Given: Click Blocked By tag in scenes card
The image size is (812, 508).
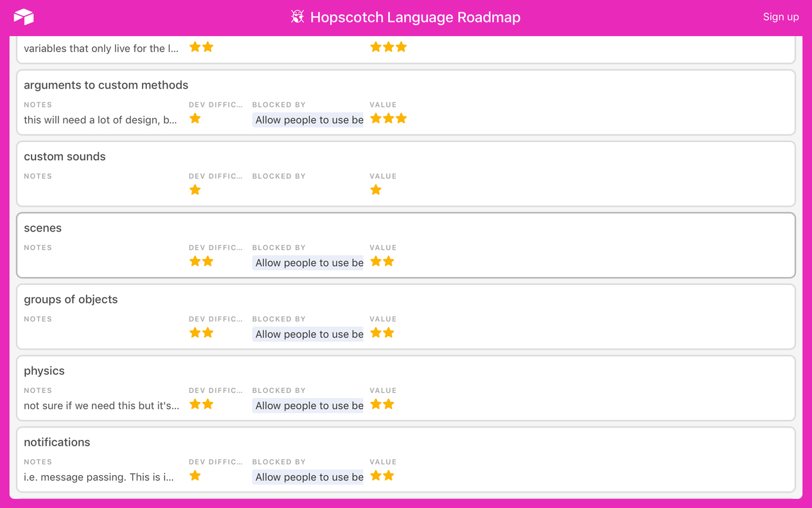Looking at the screenshot, I should coord(308,262).
